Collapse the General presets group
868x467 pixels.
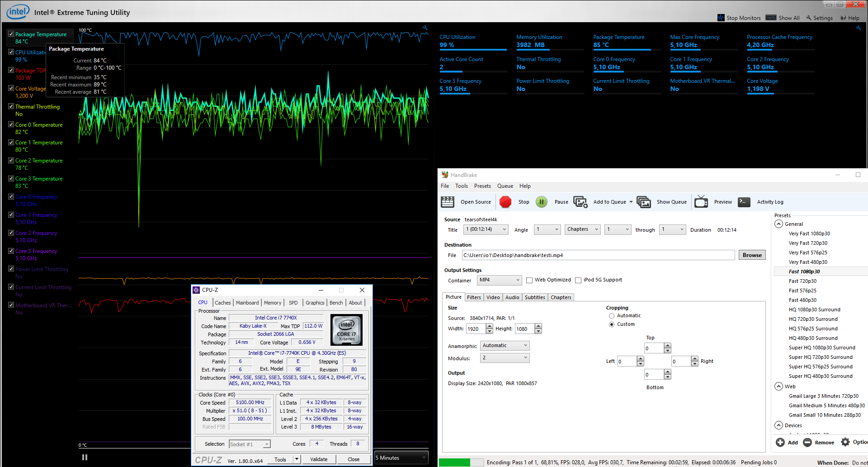point(778,224)
